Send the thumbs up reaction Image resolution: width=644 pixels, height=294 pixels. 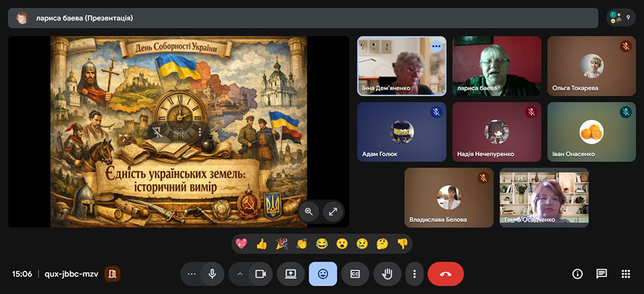tap(261, 244)
